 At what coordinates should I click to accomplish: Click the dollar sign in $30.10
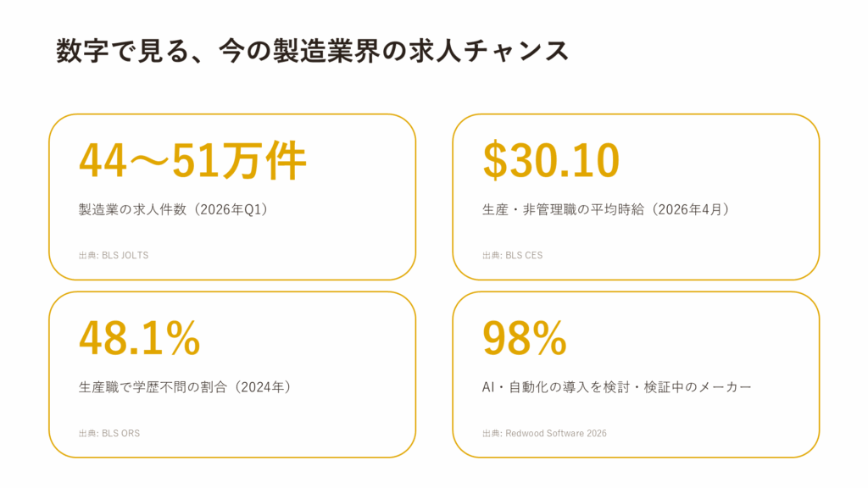pyautogui.click(x=495, y=161)
